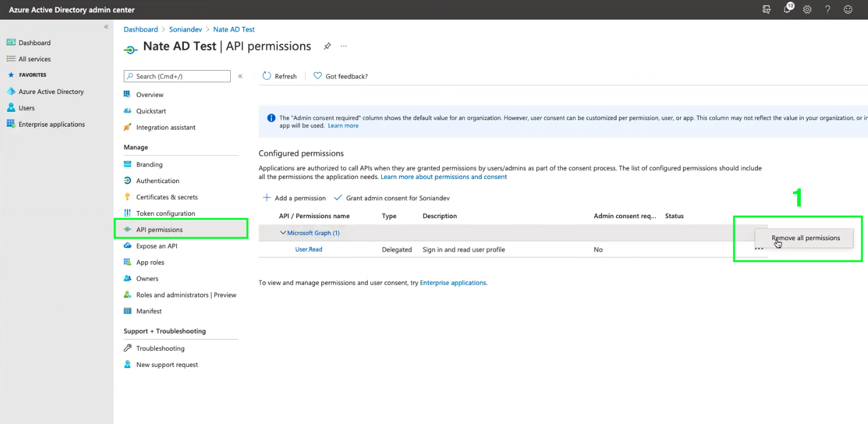
Task: Click the Enterprise applications grid icon
Action: 11,124
